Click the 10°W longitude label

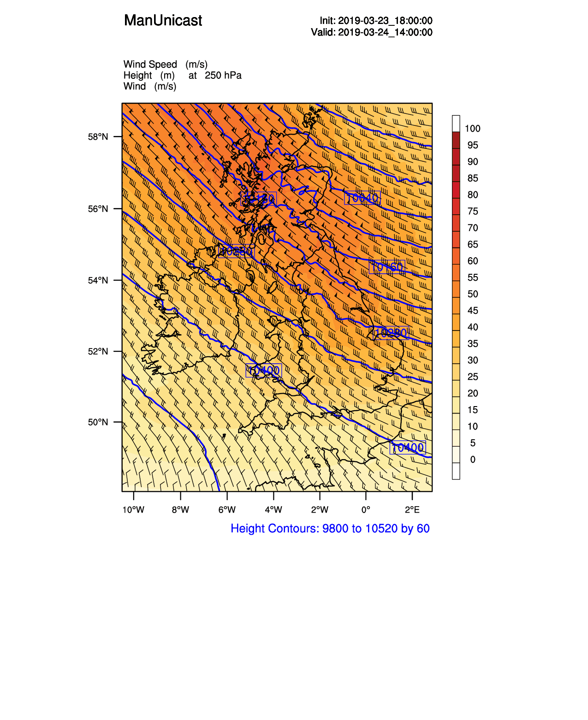133,510
